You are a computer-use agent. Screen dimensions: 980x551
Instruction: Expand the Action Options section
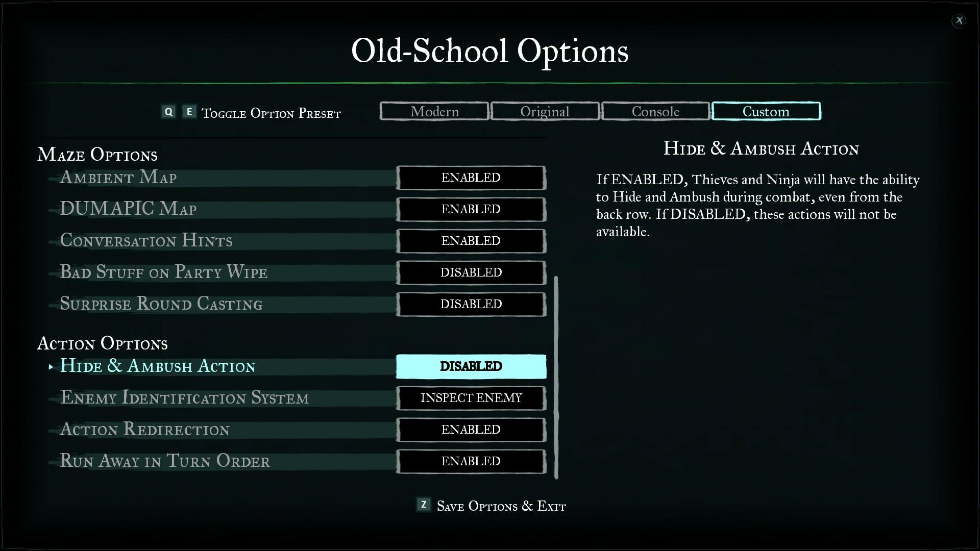point(102,342)
